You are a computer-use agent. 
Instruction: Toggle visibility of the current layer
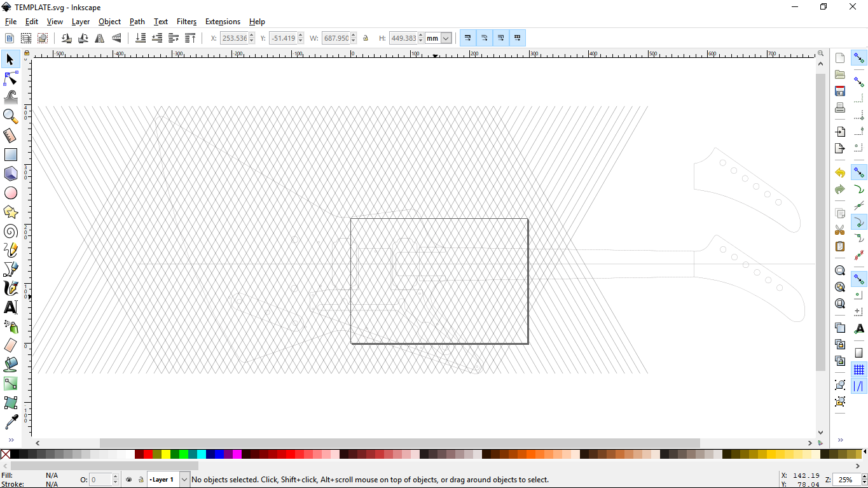[128, 479]
